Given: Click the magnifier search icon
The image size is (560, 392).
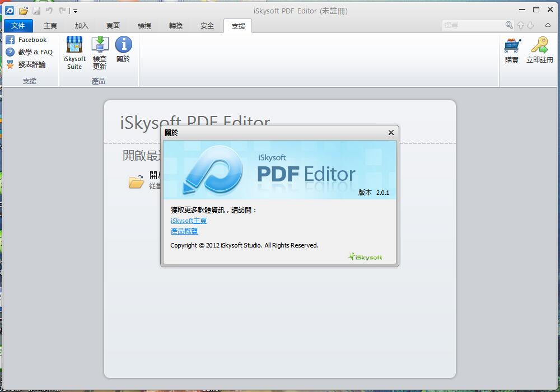Looking at the screenshot, I should coord(509,25).
